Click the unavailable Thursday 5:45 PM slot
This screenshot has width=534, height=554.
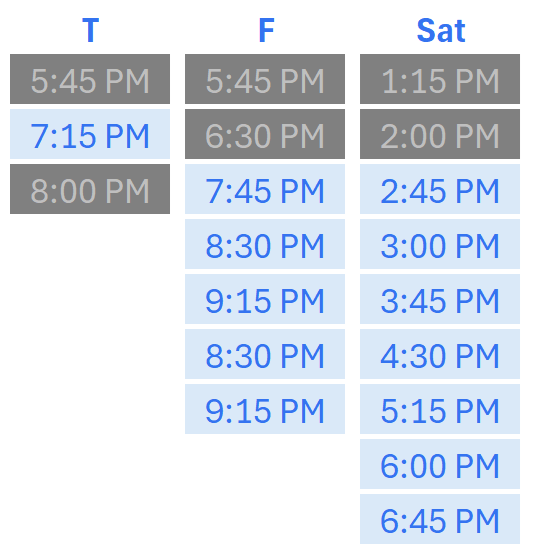tap(90, 79)
